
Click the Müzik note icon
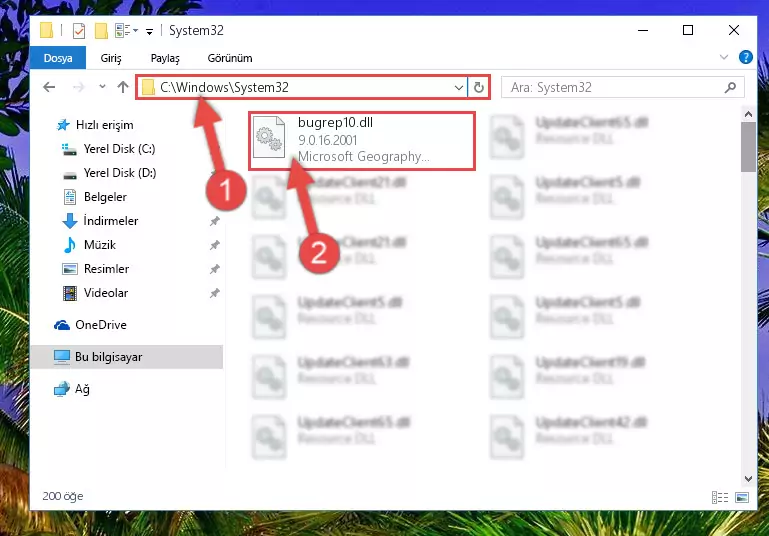pyautogui.click(x=70, y=245)
